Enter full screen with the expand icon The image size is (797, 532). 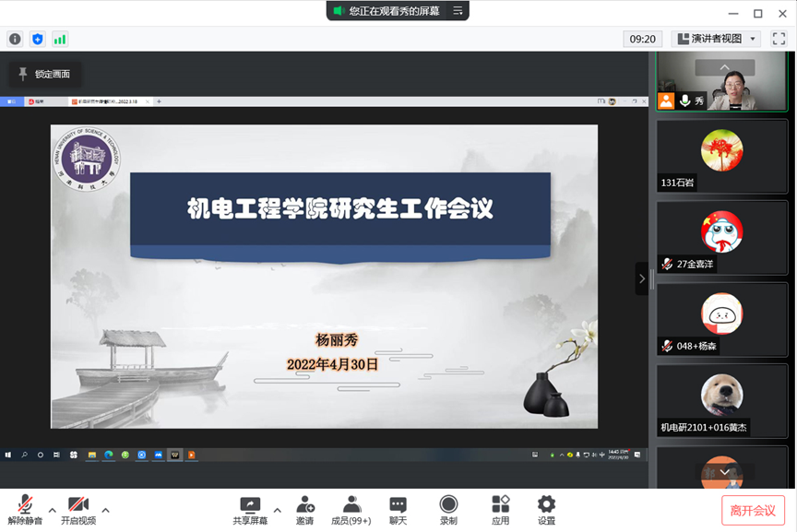pyautogui.click(x=779, y=39)
